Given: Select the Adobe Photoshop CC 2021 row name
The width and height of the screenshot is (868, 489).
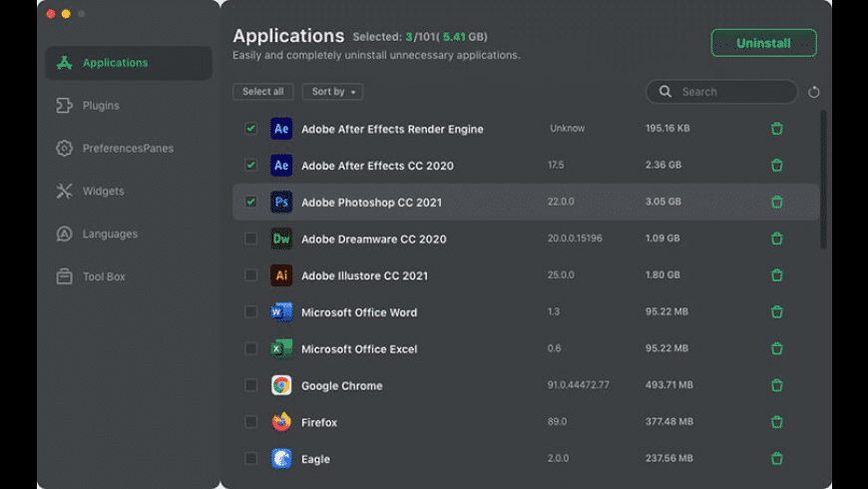Looking at the screenshot, I should point(371,203).
